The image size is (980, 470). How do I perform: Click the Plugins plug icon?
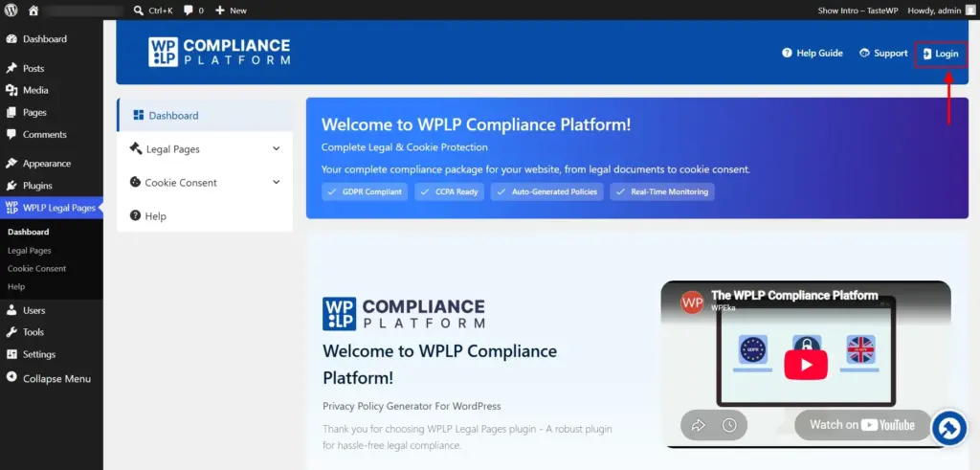11,186
